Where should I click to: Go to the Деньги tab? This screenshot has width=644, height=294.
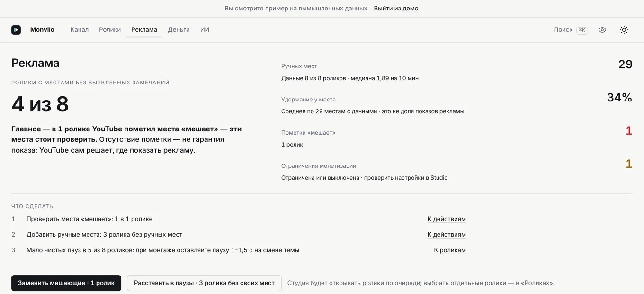(179, 30)
